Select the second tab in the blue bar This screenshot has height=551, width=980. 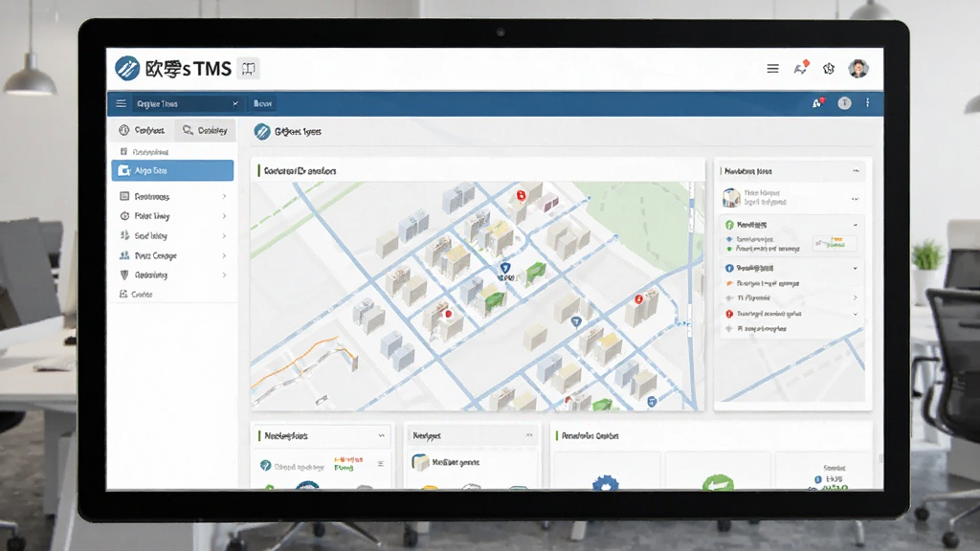(x=263, y=103)
